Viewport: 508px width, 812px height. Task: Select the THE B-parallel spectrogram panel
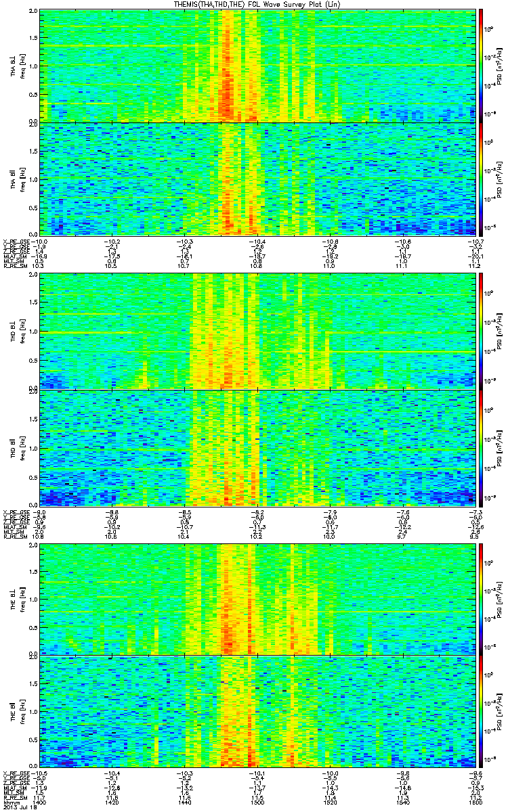[x=257, y=713]
